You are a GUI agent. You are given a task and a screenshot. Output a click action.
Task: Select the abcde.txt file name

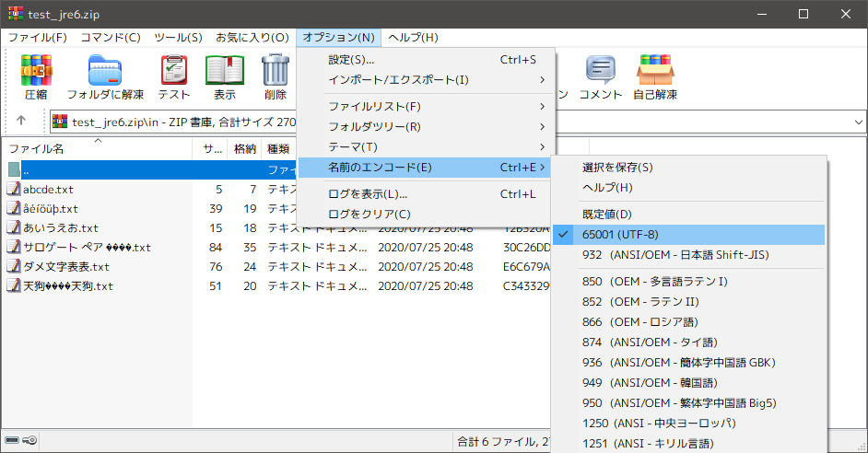point(48,189)
